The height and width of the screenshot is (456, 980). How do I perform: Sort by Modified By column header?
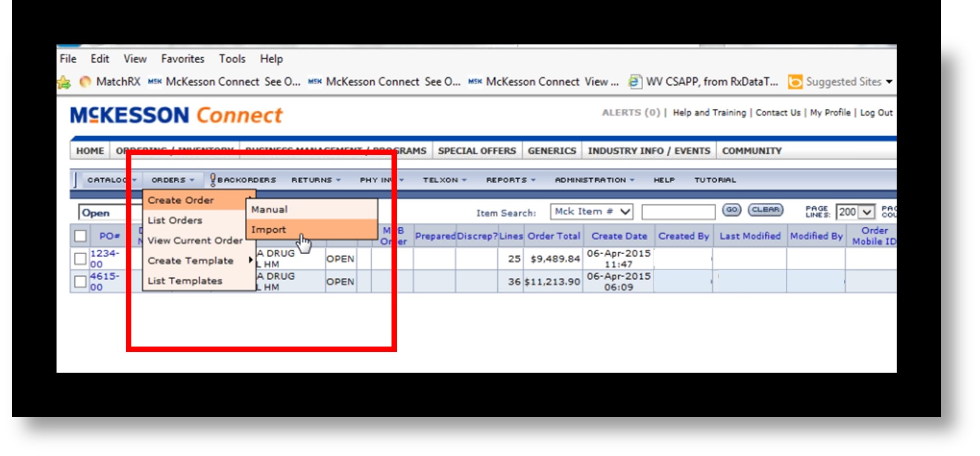[x=816, y=236]
